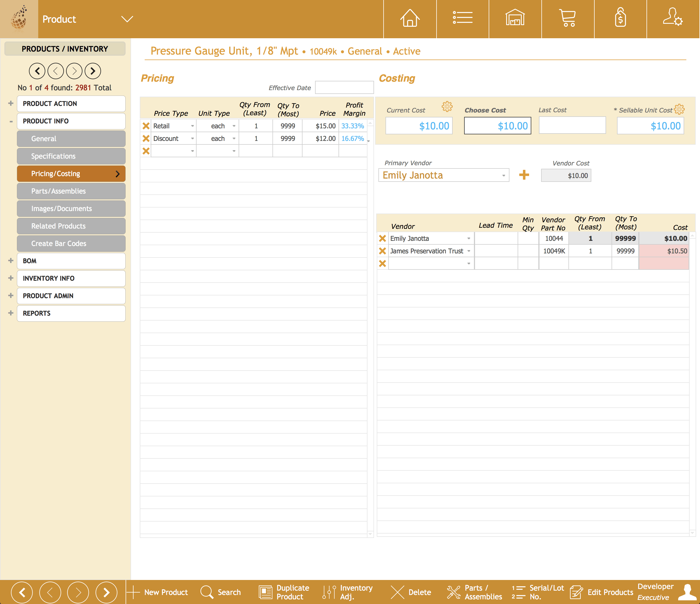The image size is (700, 604).
Task: Go to last record in sidebar navigator
Action: click(x=93, y=71)
